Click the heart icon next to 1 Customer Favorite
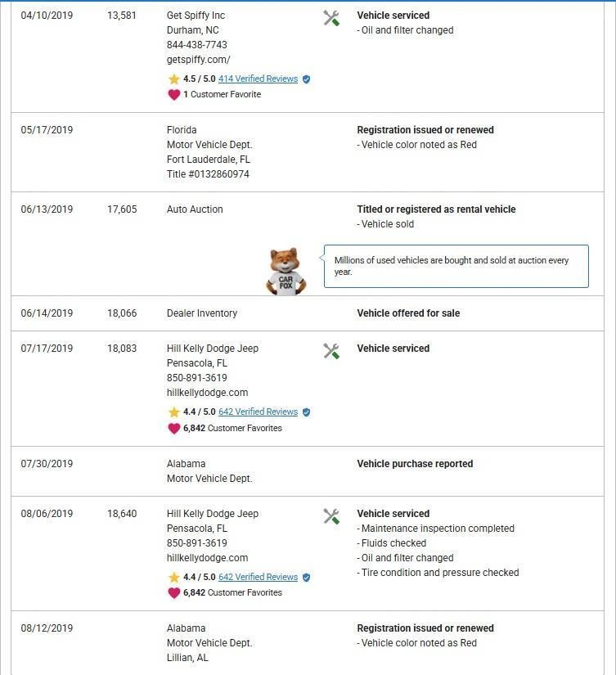The width and height of the screenshot is (616, 675). click(x=173, y=94)
